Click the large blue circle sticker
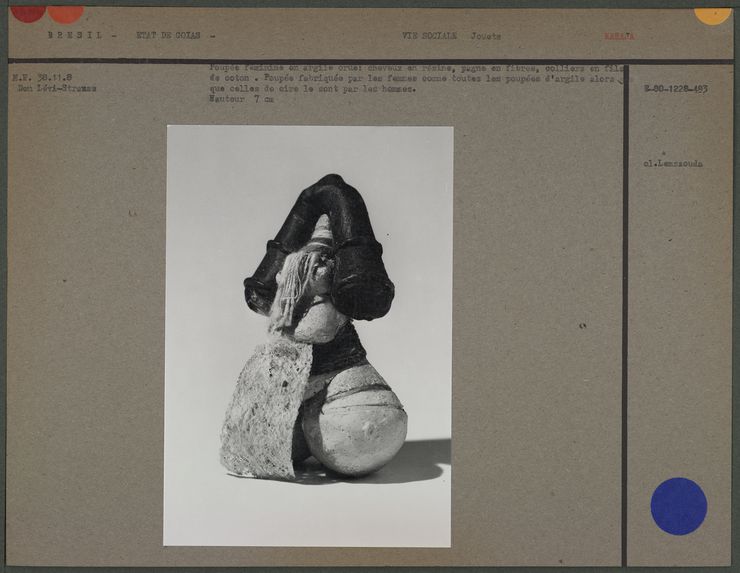The width and height of the screenshot is (740, 573). (678, 506)
